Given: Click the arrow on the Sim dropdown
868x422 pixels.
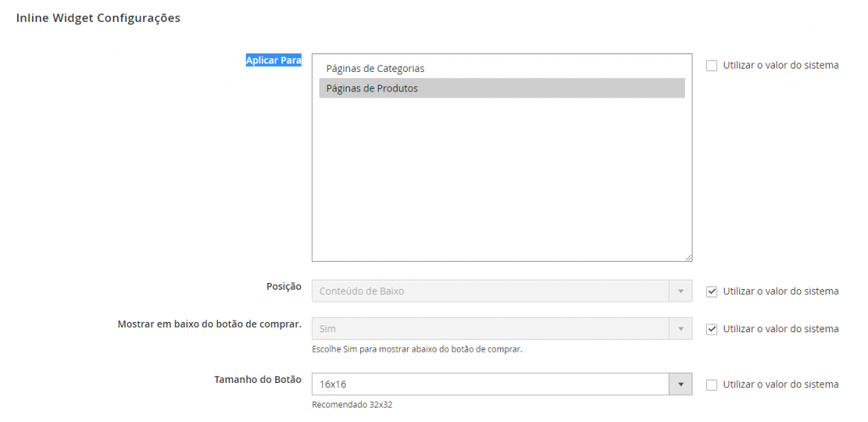Looking at the screenshot, I should point(681,329).
